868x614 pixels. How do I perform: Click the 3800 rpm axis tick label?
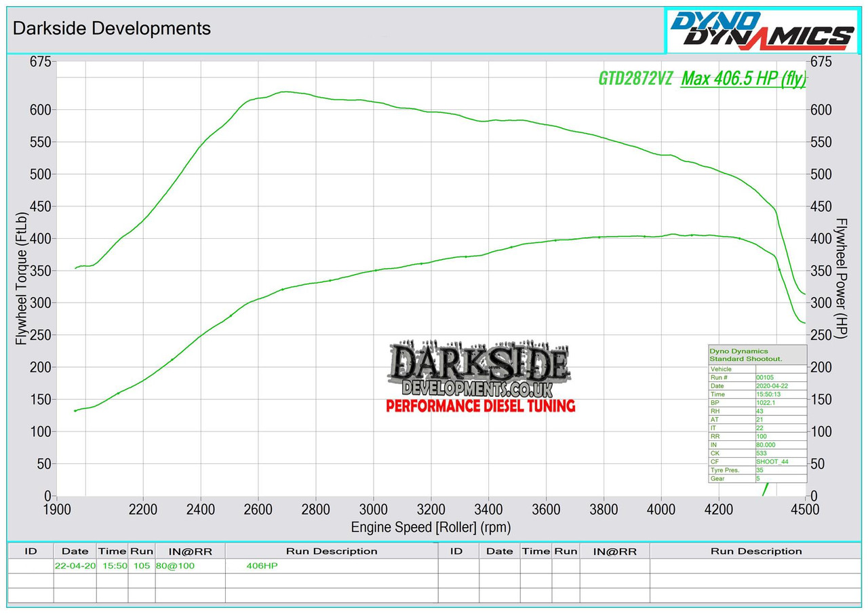tap(604, 510)
